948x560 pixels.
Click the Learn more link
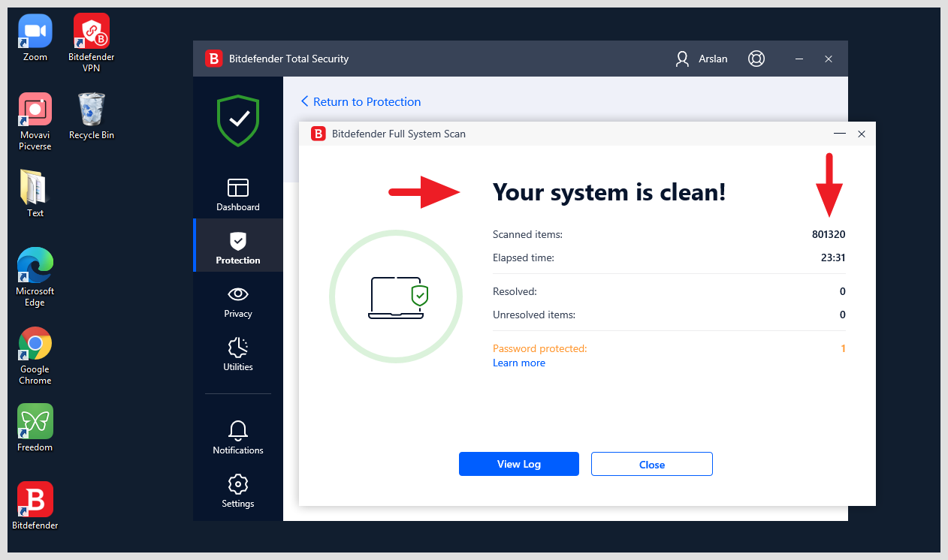[519, 363]
